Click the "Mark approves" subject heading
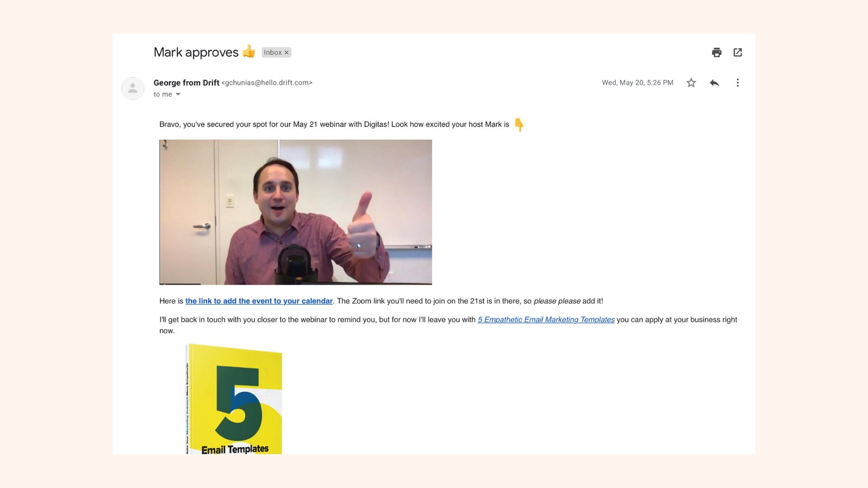Viewport: 868px width, 488px height. point(196,52)
